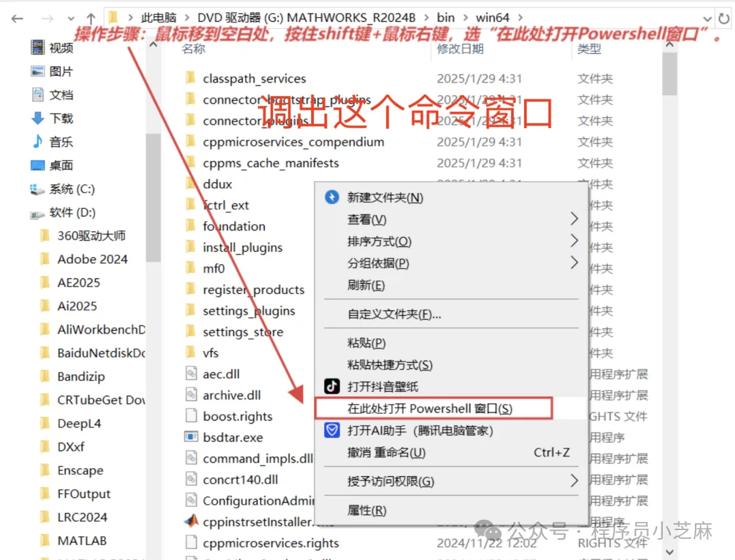The width and height of the screenshot is (735, 560).
Task: Click DVD 驱动器 (G:) breadcrumb
Action: pyautogui.click(x=306, y=18)
